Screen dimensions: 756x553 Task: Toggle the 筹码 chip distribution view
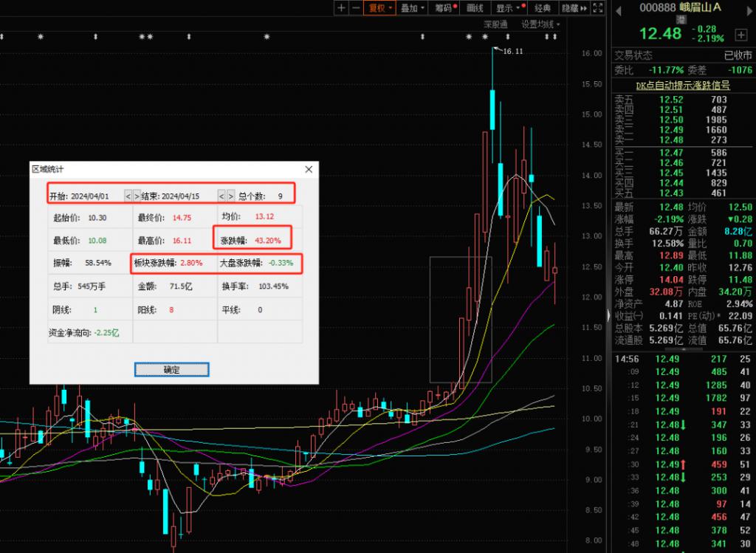click(x=444, y=8)
